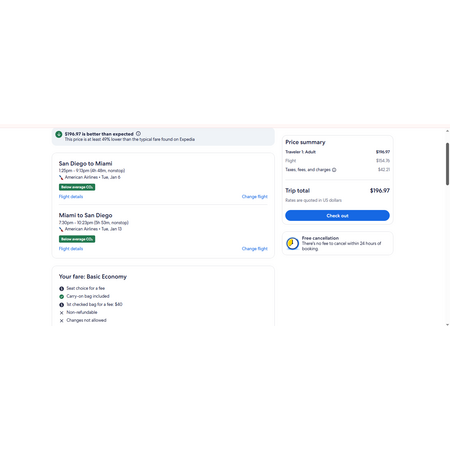Viewport: 450px width, 450px height.
Task: Click American Airlines logo on Miami to San Diego flight
Action: click(x=61, y=229)
